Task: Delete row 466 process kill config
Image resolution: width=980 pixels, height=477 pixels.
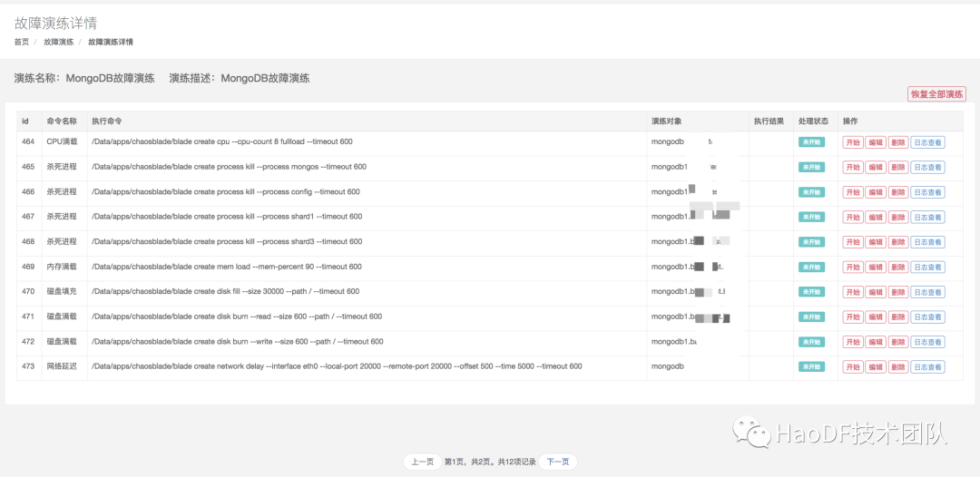Action: pos(897,192)
